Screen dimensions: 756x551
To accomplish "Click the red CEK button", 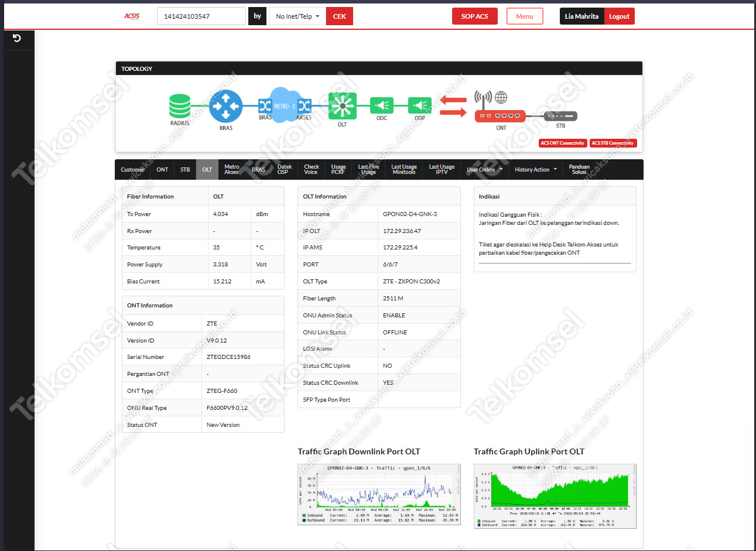I will pos(340,16).
